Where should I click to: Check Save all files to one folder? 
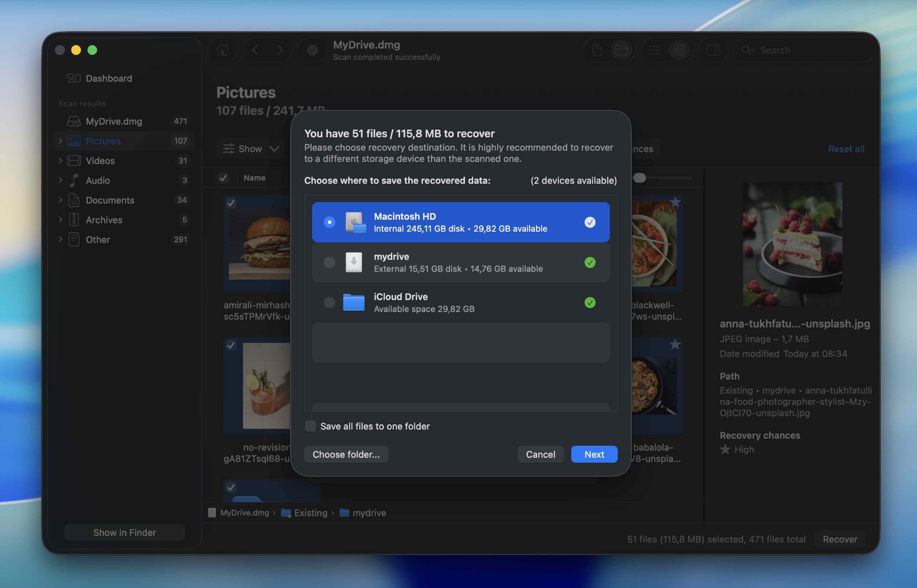(x=310, y=426)
